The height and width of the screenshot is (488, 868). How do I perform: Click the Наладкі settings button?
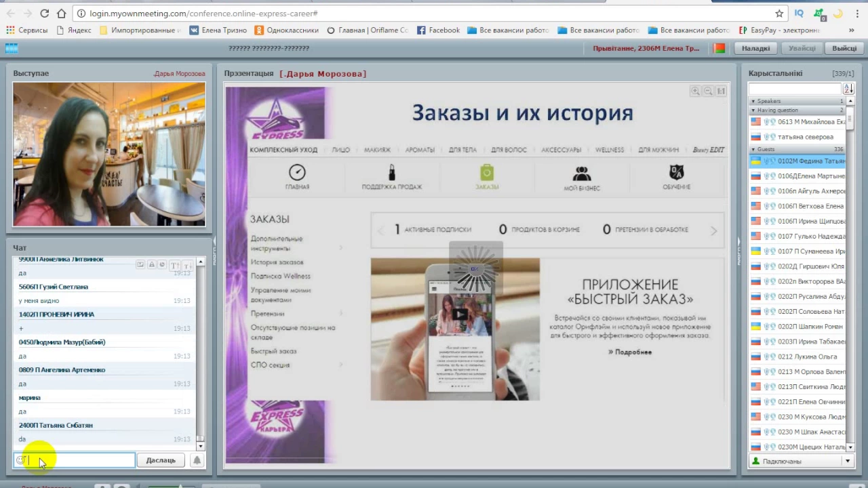tap(755, 48)
